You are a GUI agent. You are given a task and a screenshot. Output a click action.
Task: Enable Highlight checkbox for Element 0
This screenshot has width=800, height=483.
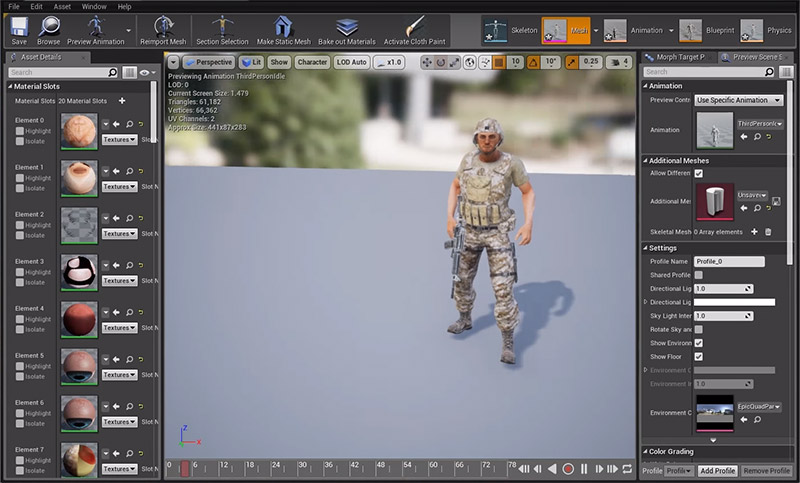tap(20, 131)
